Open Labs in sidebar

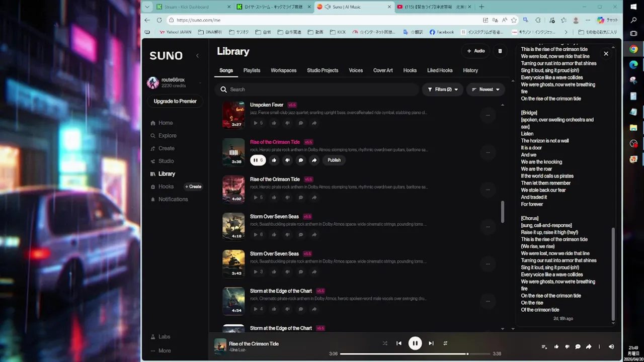[x=160, y=337]
